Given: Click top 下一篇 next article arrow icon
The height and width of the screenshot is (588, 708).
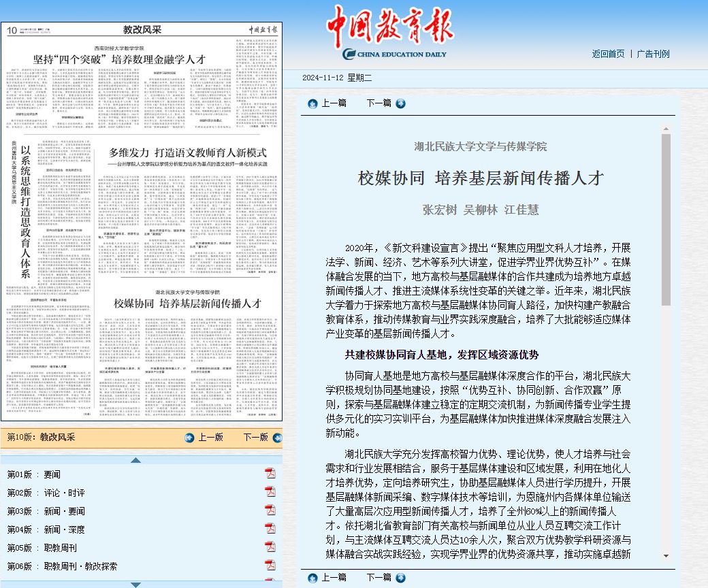Looking at the screenshot, I should 400,104.
